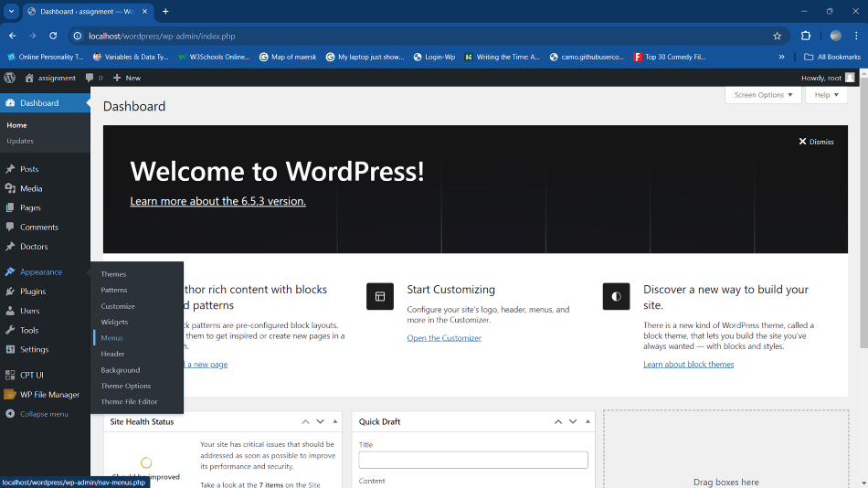
Task: Bookmark this page with star icon
Action: (x=777, y=36)
